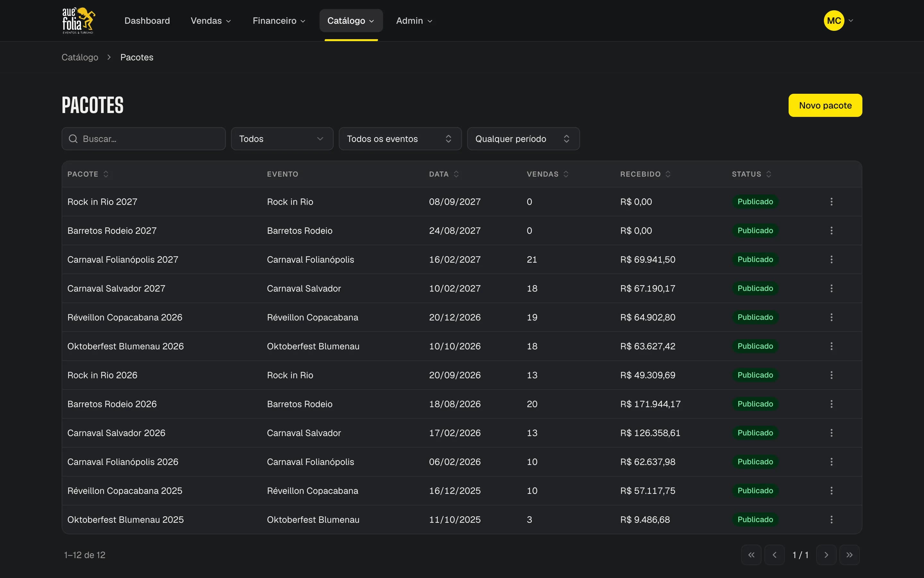This screenshot has width=924, height=578.
Task: Click the Pacotes breadcrumb item
Action: coord(137,57)
